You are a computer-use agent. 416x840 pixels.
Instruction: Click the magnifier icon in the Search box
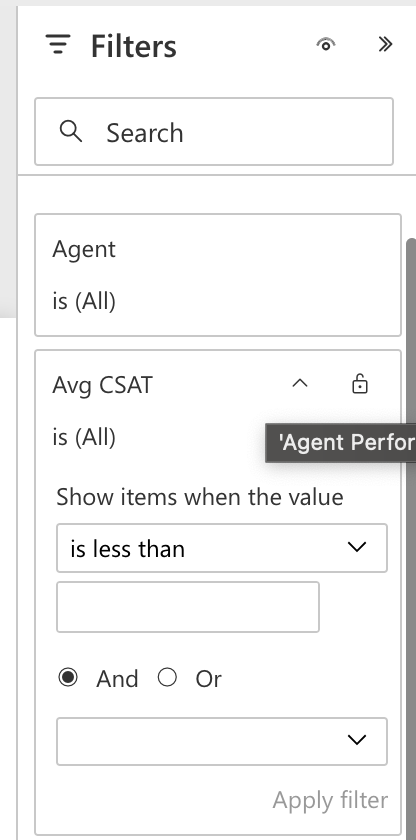(x=71, y=131)
